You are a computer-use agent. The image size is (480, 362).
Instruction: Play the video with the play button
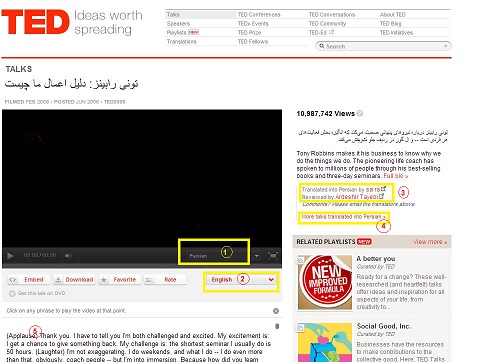click(10, 256)
